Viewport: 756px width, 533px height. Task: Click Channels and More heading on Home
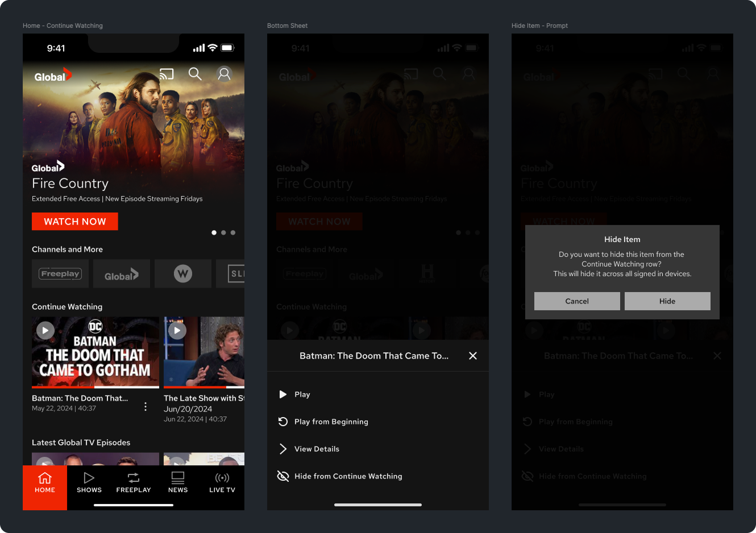(67, 249)
